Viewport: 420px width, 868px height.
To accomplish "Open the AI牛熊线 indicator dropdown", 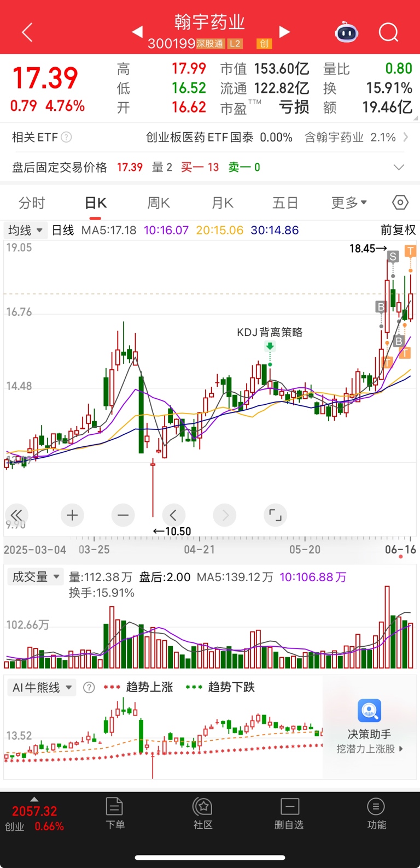I will [x=42, y=687].
